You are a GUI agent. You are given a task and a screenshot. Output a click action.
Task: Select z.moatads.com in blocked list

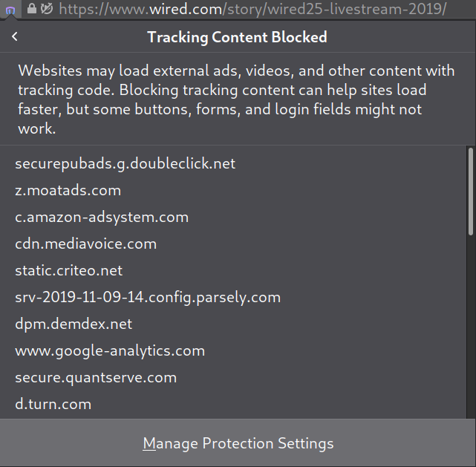point(68,190)
